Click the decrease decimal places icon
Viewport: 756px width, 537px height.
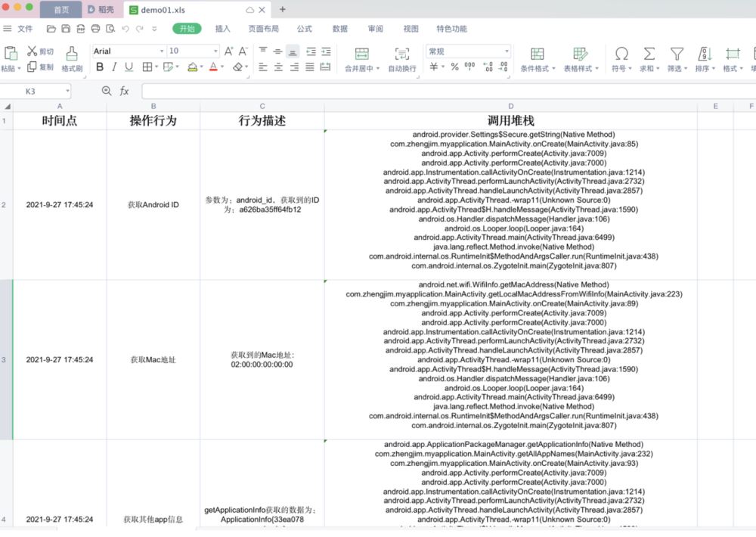(x=503, y=67)
